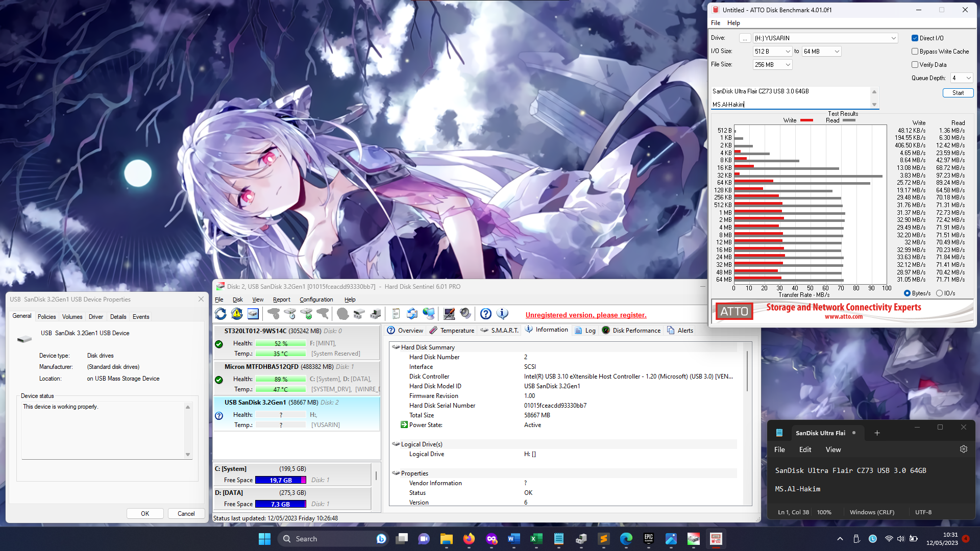Open the I/O Size 512 B dropdown
980x551 pixels.
click(772, 52)
